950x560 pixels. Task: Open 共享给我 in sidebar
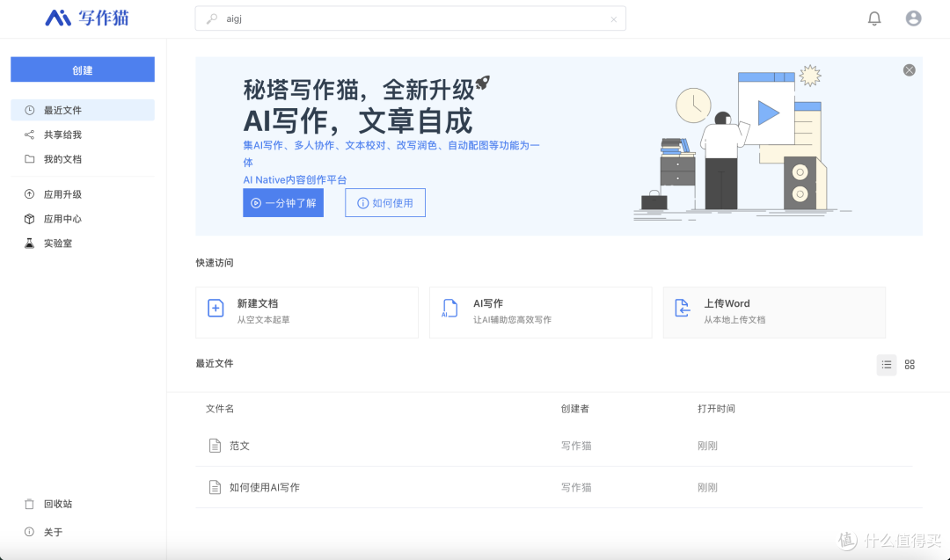[x=83, y=135]
